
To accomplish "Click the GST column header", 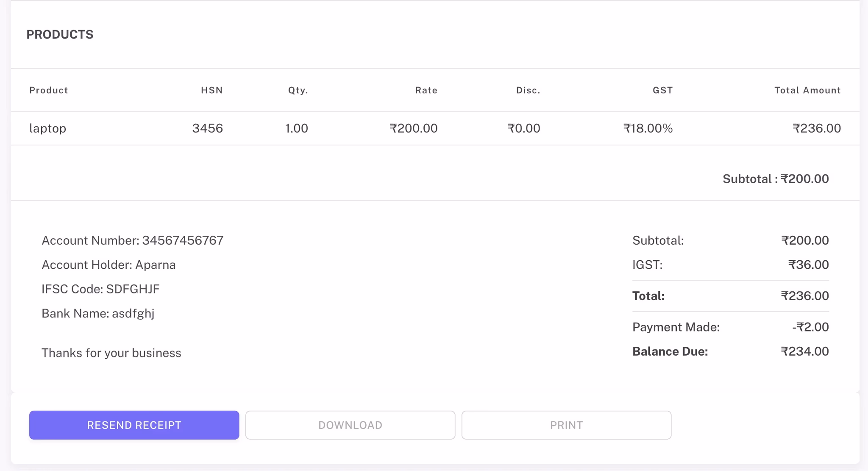I will pos(662,90).
